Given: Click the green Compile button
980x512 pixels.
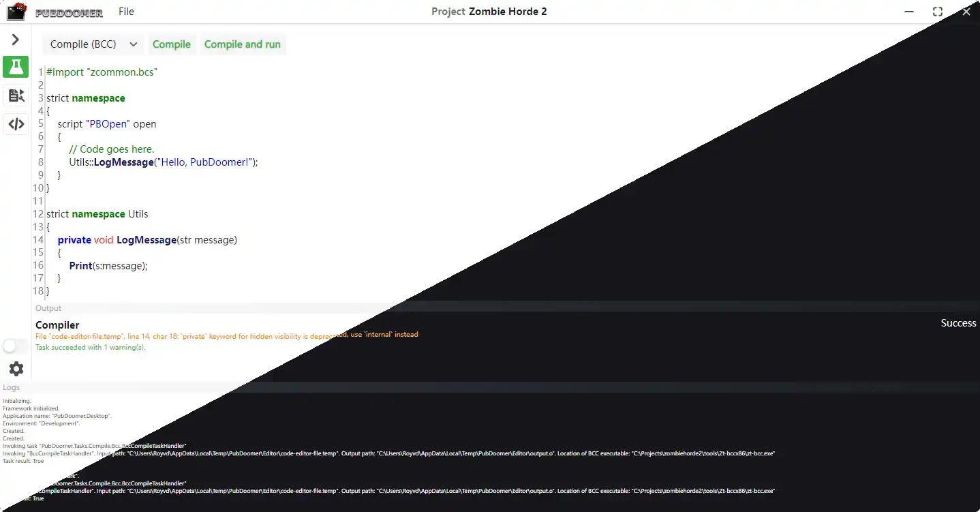Looking at the screenshot, I should [172, 44].
